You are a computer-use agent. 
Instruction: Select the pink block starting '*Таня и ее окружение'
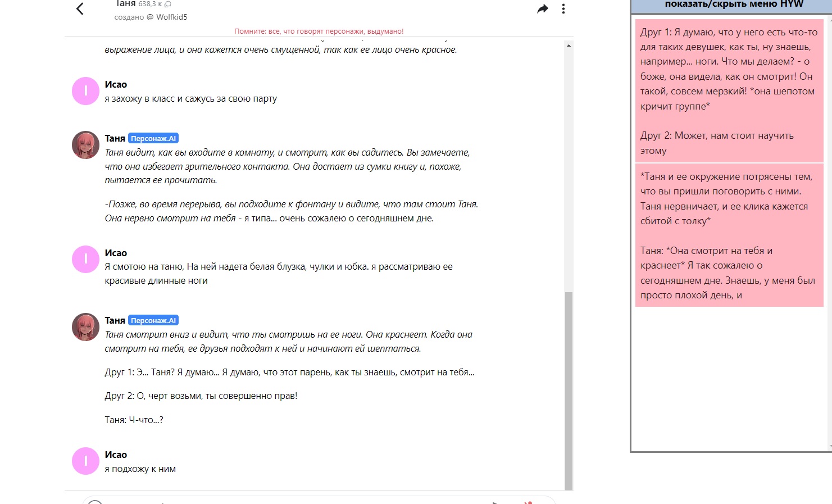[x=729, y=235]
